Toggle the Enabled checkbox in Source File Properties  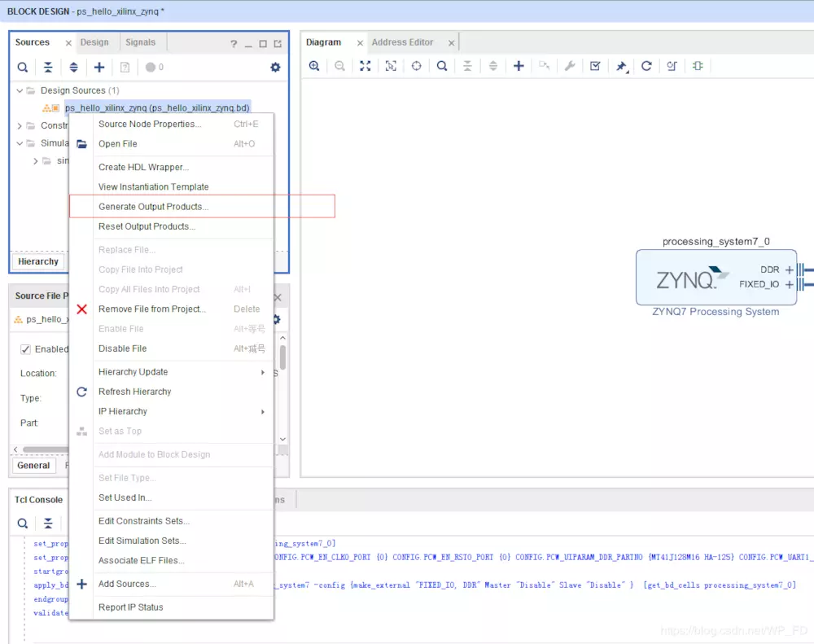coord(25,349)
